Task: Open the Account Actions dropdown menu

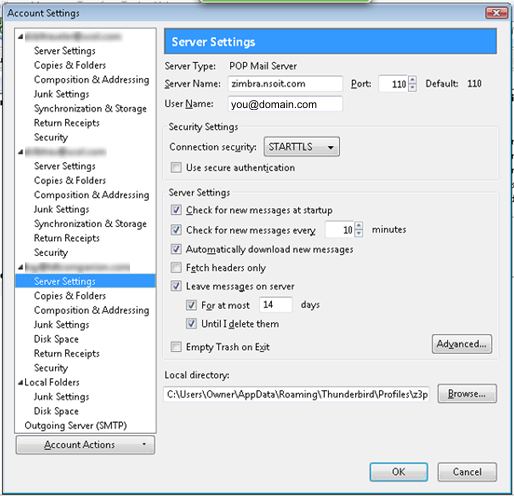Action: [85, 445]
